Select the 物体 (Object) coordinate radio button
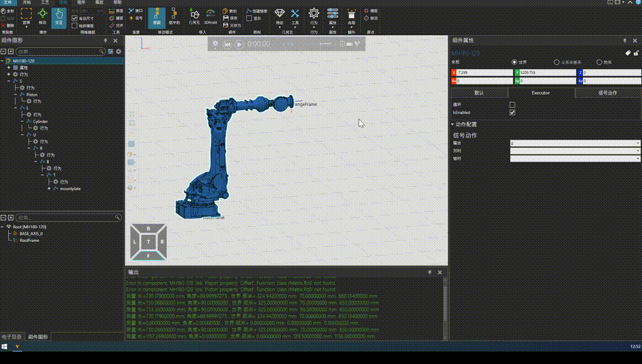642x364 pixels. point(599,62)
